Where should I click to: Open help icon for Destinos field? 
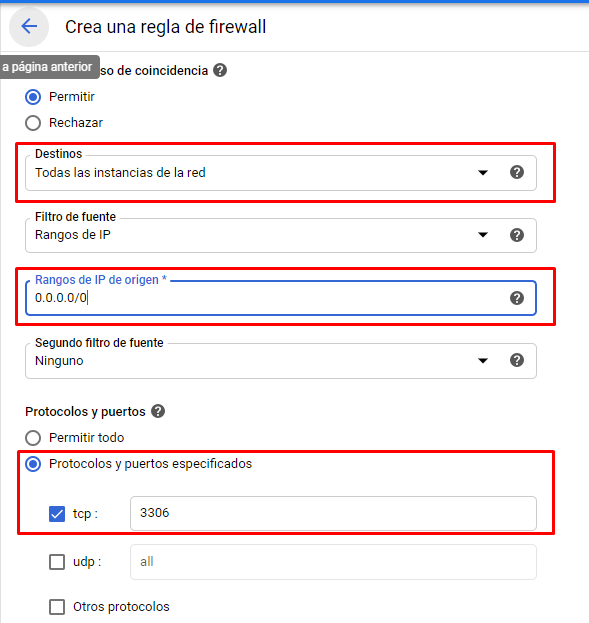click(517, 172)
